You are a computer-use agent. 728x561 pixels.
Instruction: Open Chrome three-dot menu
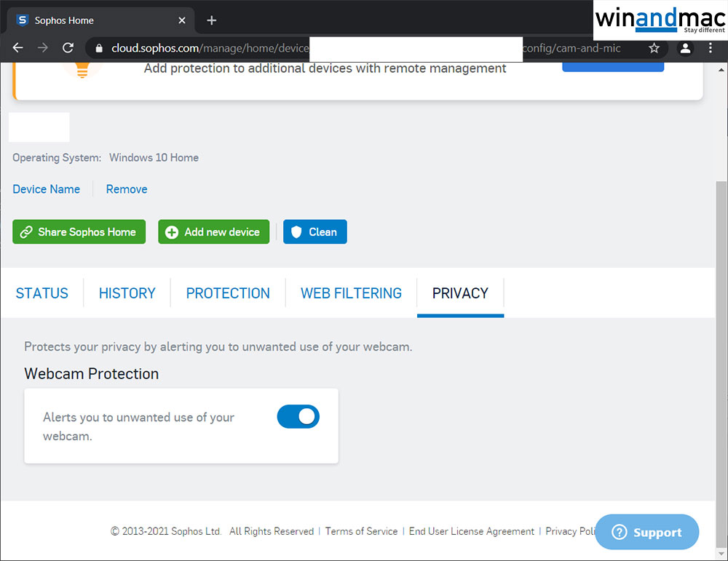tap(711, 48)
